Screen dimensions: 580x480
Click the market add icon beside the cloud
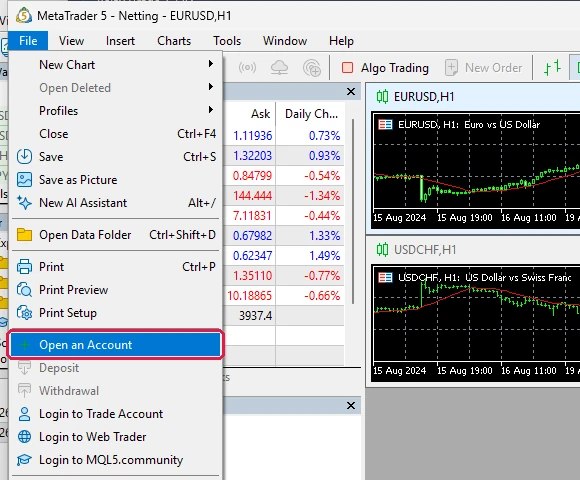[x=312, y=68]
